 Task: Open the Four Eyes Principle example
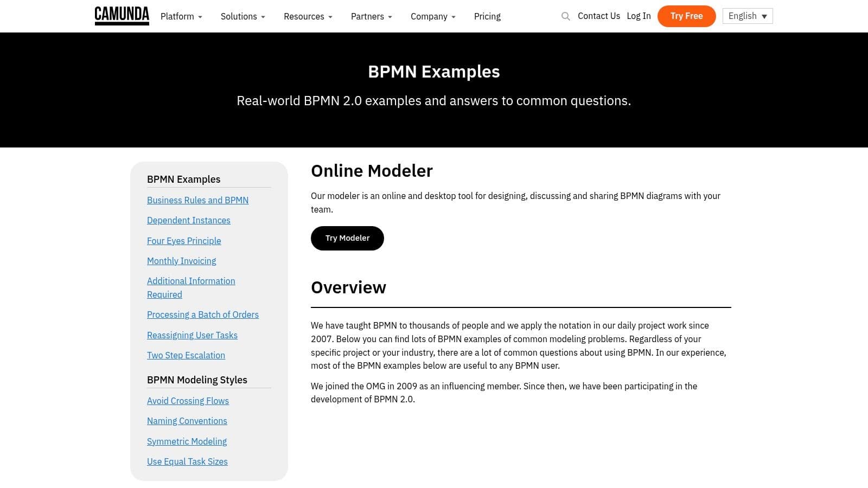point(184,241)
